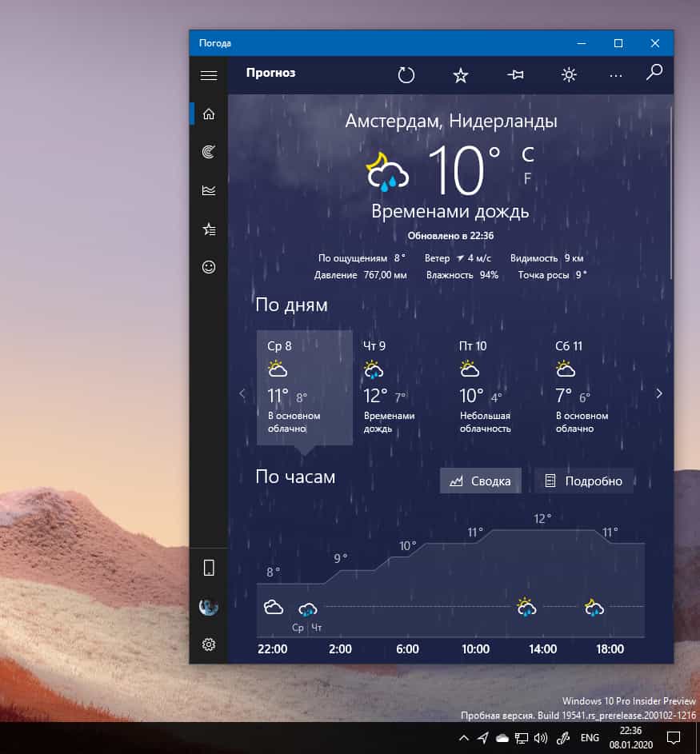Switch temperature units to Celsius

528,155
